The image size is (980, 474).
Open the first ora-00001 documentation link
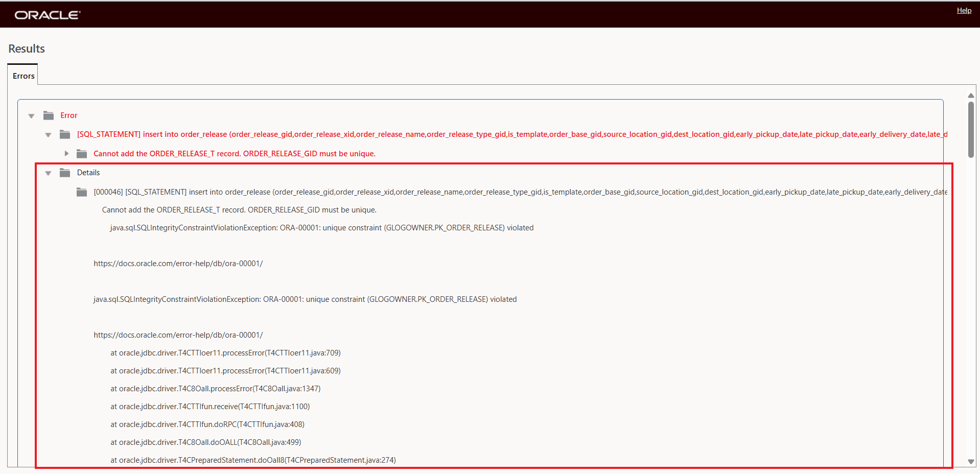178,264
